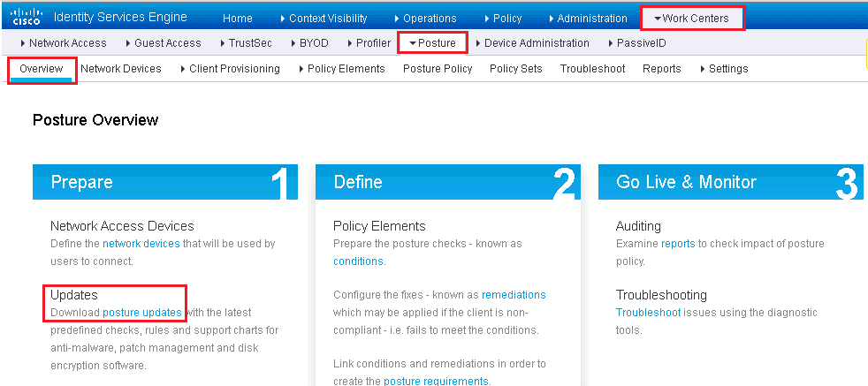This screenshot has height=386, width=868.
Task: Expand Client Provisioning tab menu
Action: (231, 69)
